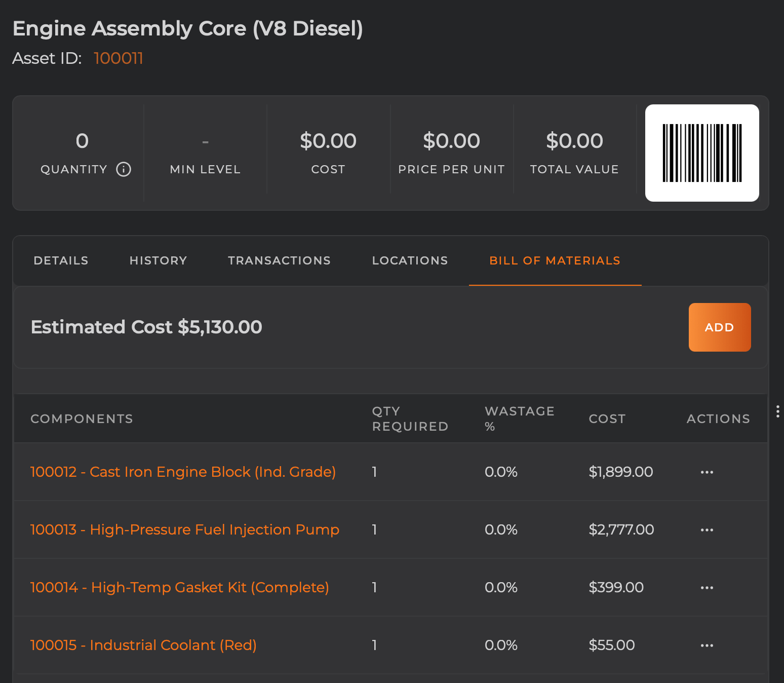Open the table options menu on right edge

(x=778, y=411)
